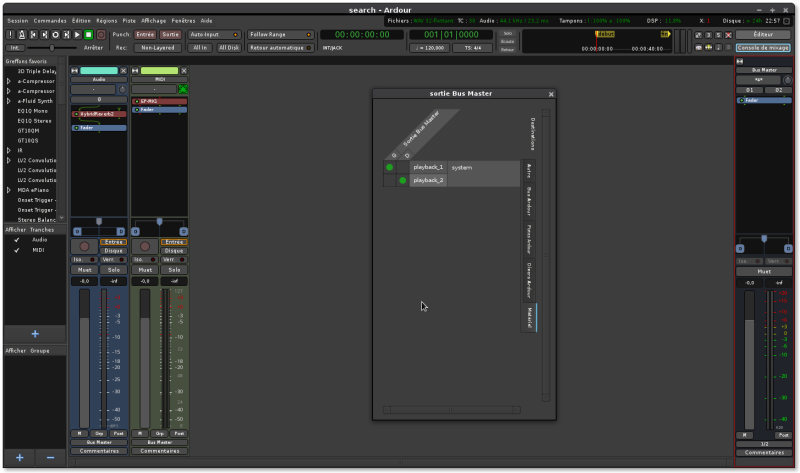Toggle playback_2 connection green dot
The image size is (800, 473).
click(403, 180)
